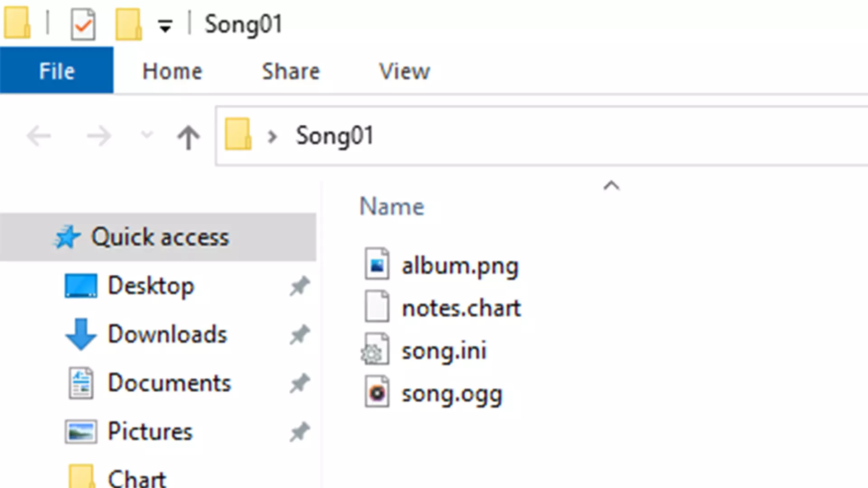Click the New Folder icon in the title bar
The image size is (868, 488).
coord(128,24)
